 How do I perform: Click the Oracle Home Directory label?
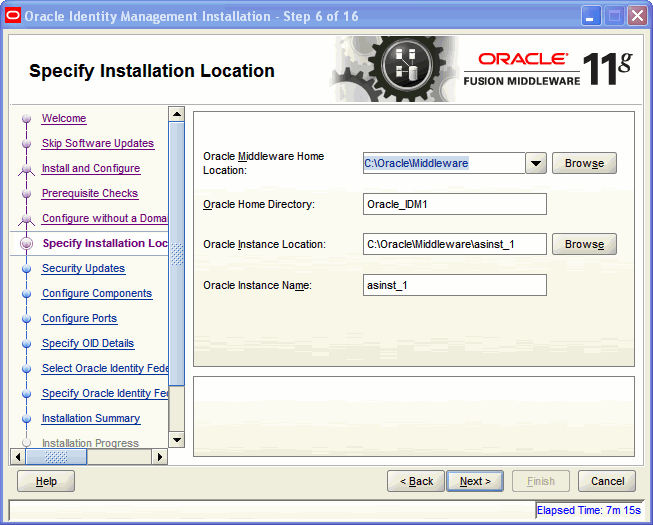click(x=259, y=204)
